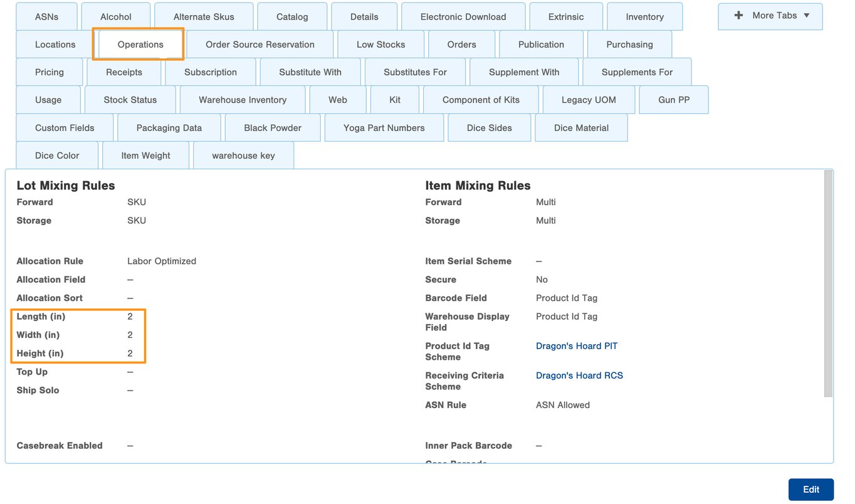Screen dimensions: 855x504
Task: Select the Low Stocks tab
Action: click(380, 45)
